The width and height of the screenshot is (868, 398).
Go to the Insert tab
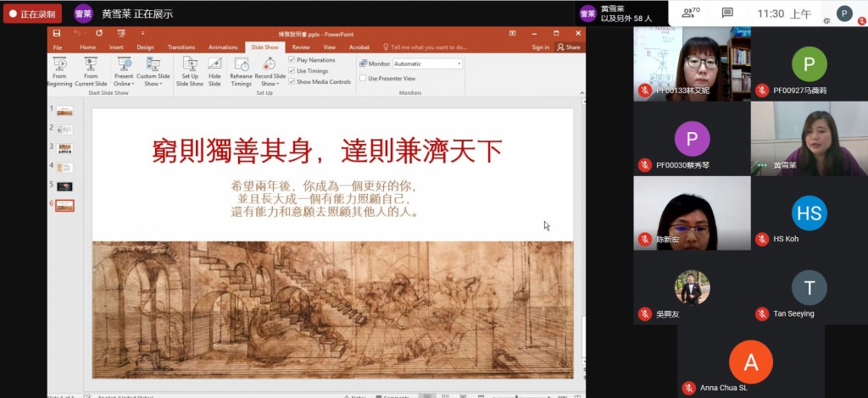(116, 47)
